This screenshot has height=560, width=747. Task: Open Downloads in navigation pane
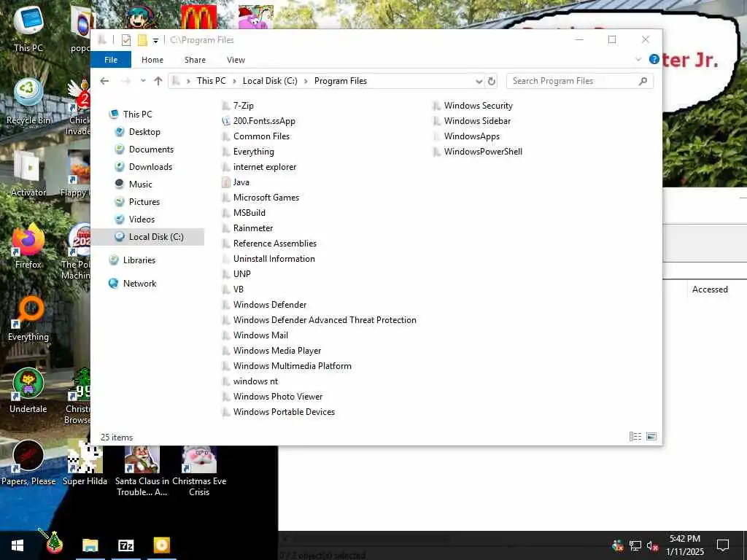(x=150, y=167)
